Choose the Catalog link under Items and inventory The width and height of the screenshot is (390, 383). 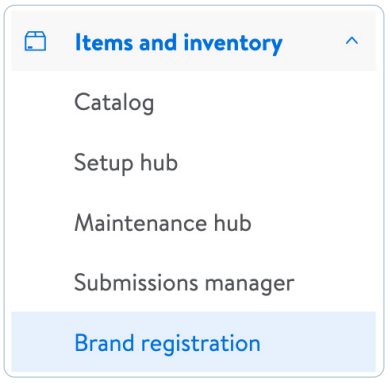click(x=114, y=102)
